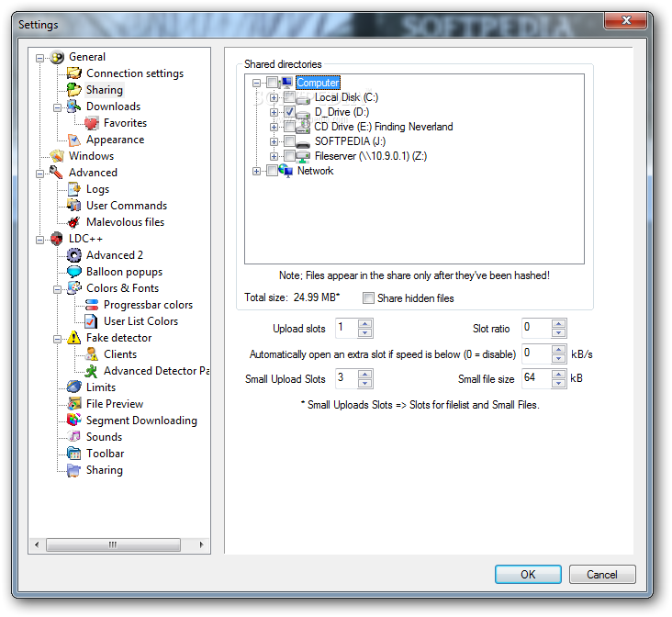Click the File Preview icon

[x=74, y=404]
